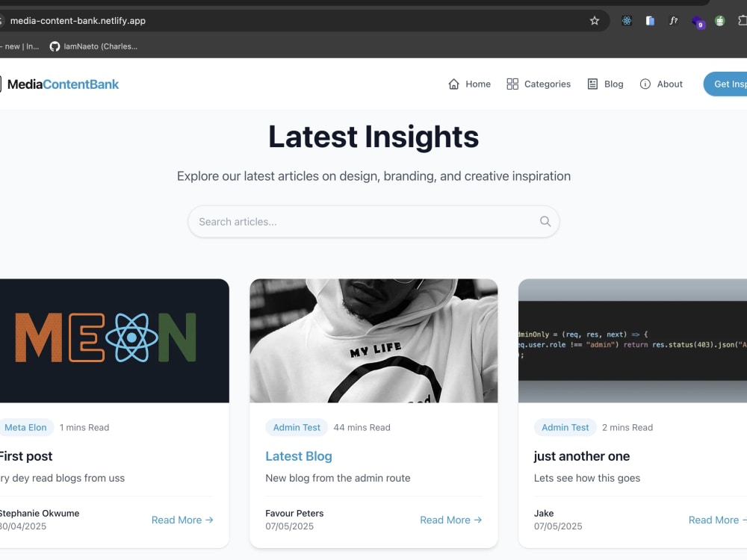Click the search magnifier icon
747x560 pixels.
pyautogui.click(x=545, y=222)
